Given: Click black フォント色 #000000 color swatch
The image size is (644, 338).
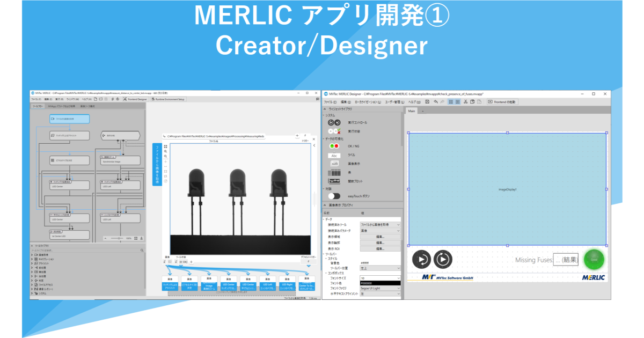Looking at the screenshot, I should pyautogui.click(x=380, y=283).
